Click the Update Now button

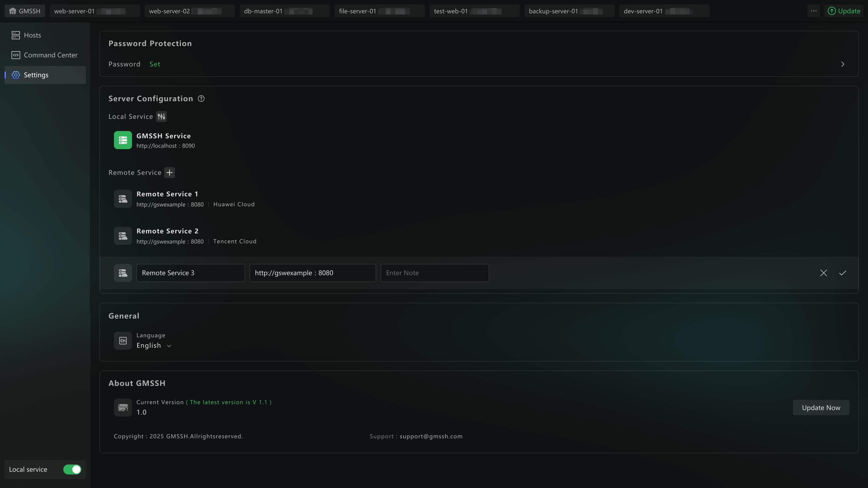click(821, 408)
